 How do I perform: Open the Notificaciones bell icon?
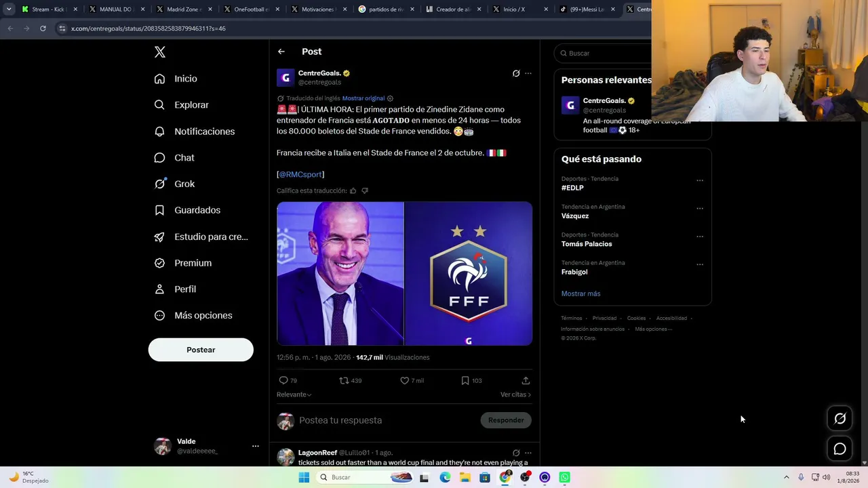click(x=159, y=131)
